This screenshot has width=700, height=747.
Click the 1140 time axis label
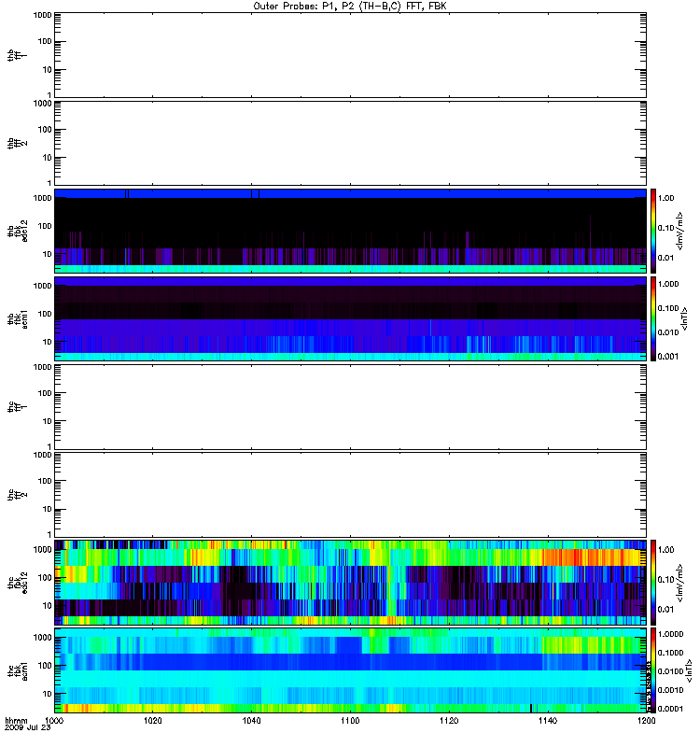click(x=548, y=720)
